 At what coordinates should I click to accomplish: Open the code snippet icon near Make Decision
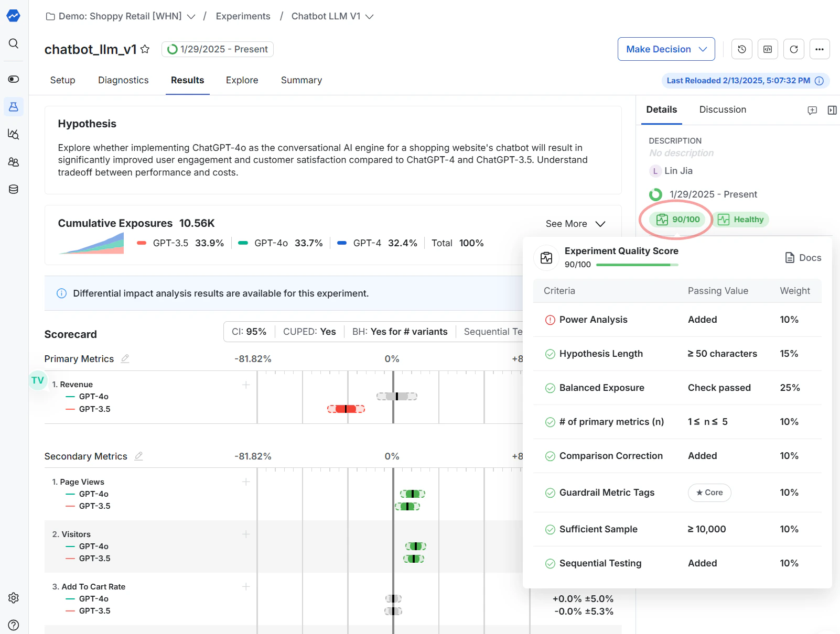click(768, 49)
